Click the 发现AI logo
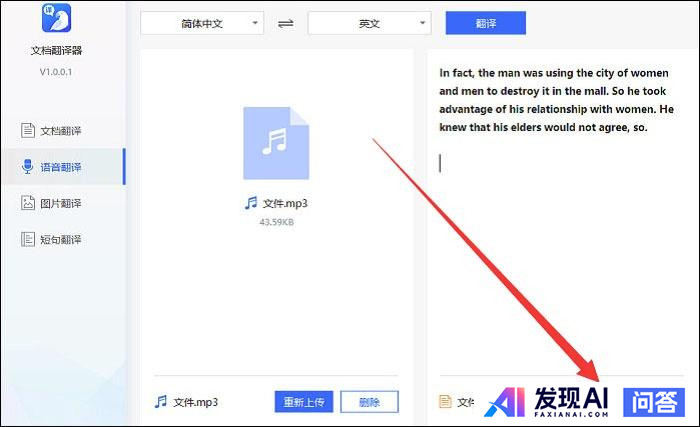This screenshot has width=700, height=427. coord(548,402)
